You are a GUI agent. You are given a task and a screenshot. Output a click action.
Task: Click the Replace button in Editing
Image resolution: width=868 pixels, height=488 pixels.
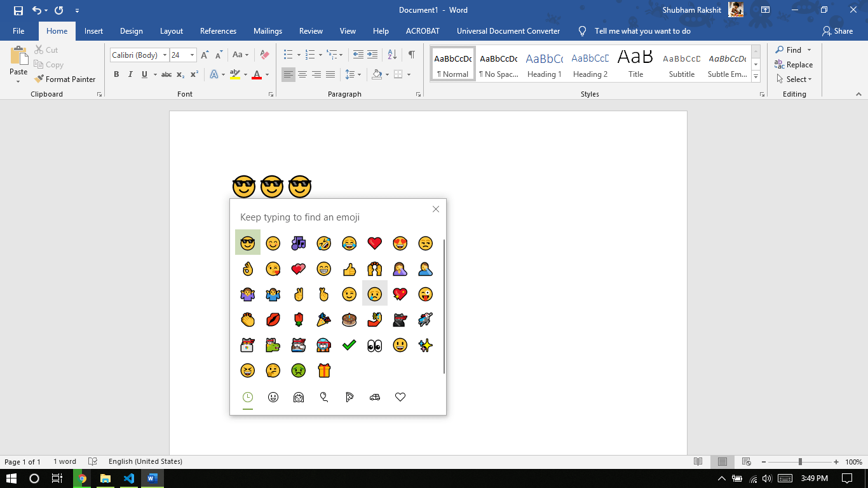pos(794,64)
